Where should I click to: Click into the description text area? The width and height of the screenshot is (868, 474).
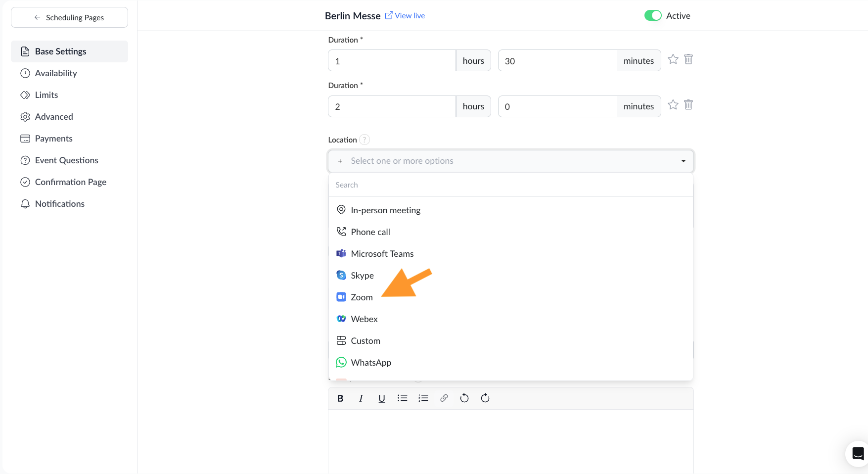(510, 441)
